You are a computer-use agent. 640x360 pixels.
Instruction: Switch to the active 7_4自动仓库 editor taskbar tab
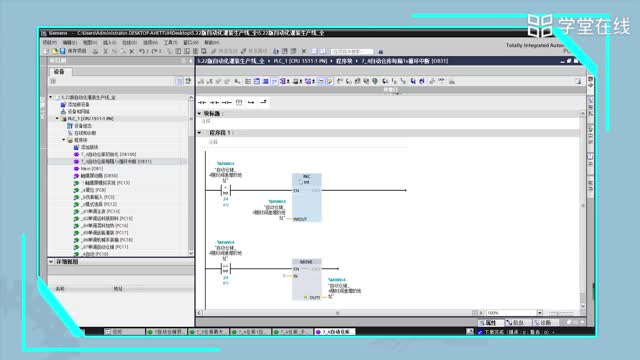pyautogui.click(x=335, y=332)
